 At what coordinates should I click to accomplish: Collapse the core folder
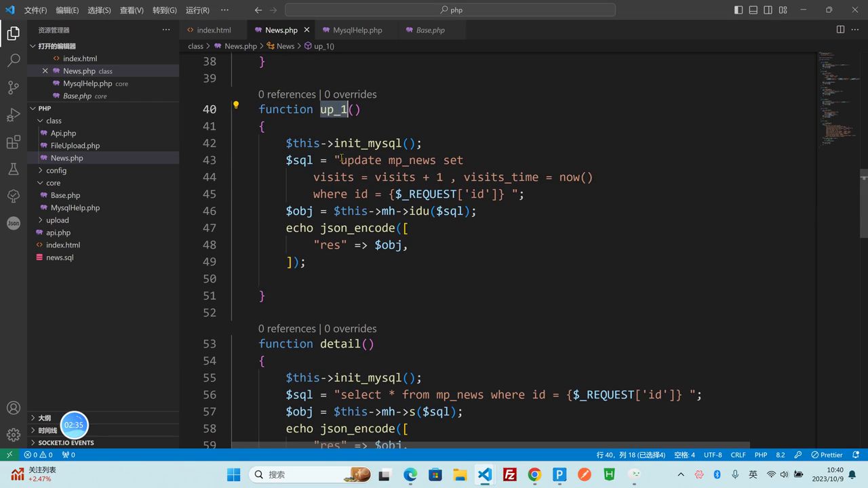click(103, 183)
